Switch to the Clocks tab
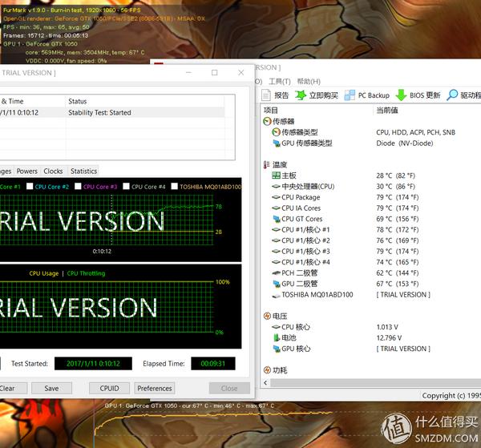The width and height of the screenshot is (481, 448). [x=53, y=171]
